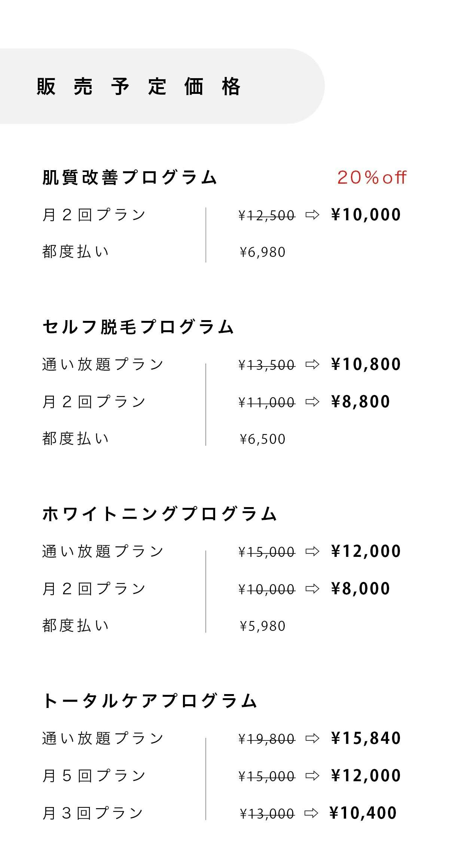Click the bold ¥8,000 discounted price
Viewport: 449px width, 868px height.
coord(361,589)
